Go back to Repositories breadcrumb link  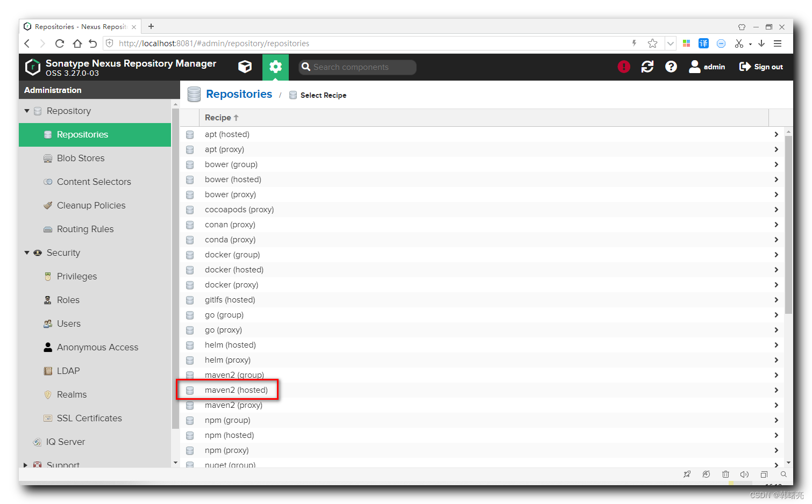(x=239, y=94)
